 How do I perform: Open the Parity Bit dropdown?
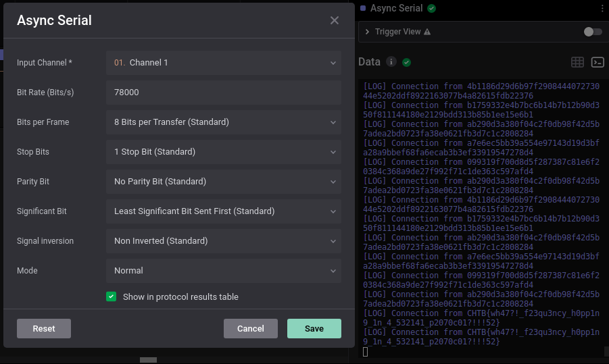[223, 182]
